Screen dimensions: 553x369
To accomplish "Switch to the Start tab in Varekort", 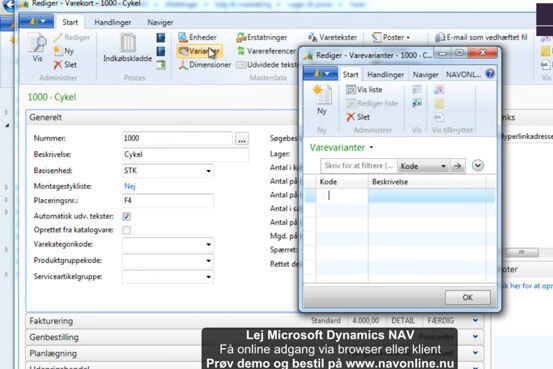I will point(70,22).
